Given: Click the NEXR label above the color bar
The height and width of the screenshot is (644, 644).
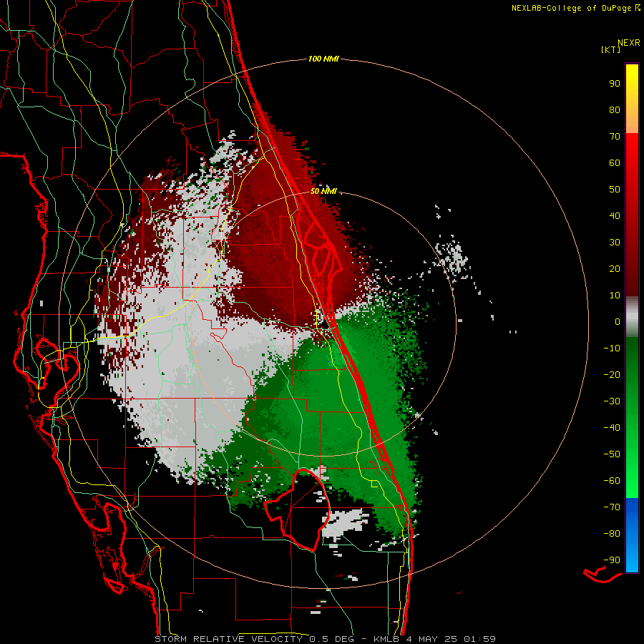Looking at the screenshot, I should tap(629, 43).
